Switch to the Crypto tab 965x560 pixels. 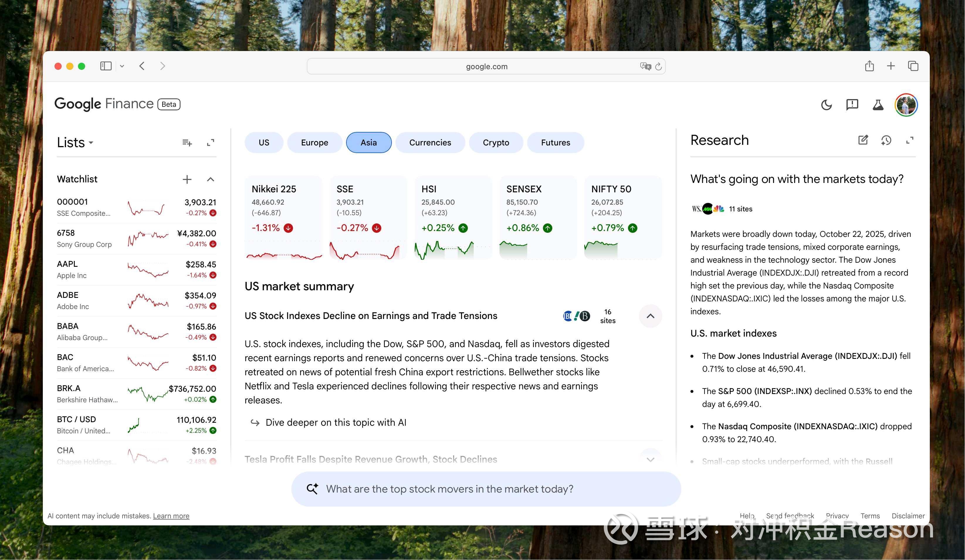coord(496,142)
